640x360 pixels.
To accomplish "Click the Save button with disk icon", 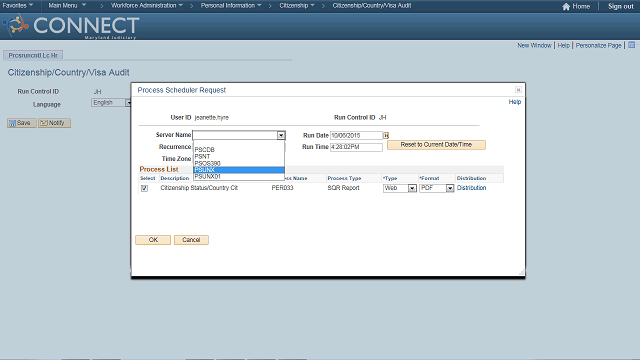I will (x=21, y=123).
